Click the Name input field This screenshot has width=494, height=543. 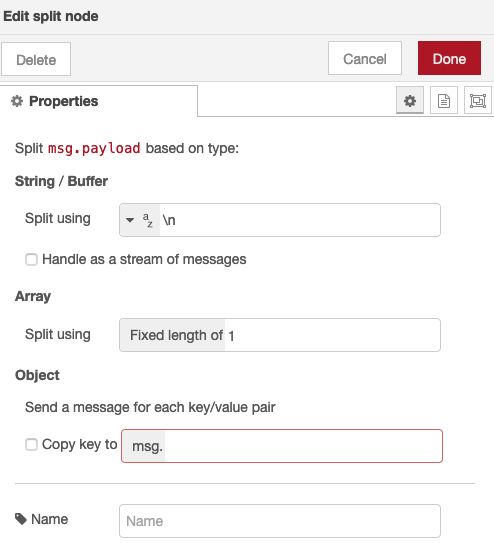(280, 521)
